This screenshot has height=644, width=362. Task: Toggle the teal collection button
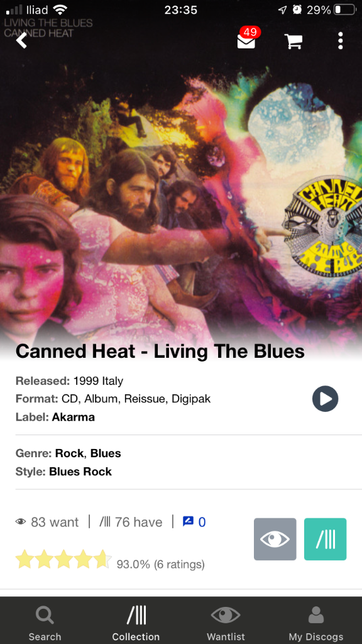[x=325, y=539]
